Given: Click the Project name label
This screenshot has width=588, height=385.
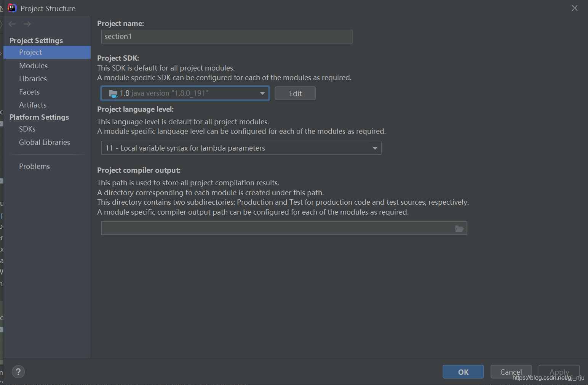Looking at the screenshot, I should [x=120, y=23].
